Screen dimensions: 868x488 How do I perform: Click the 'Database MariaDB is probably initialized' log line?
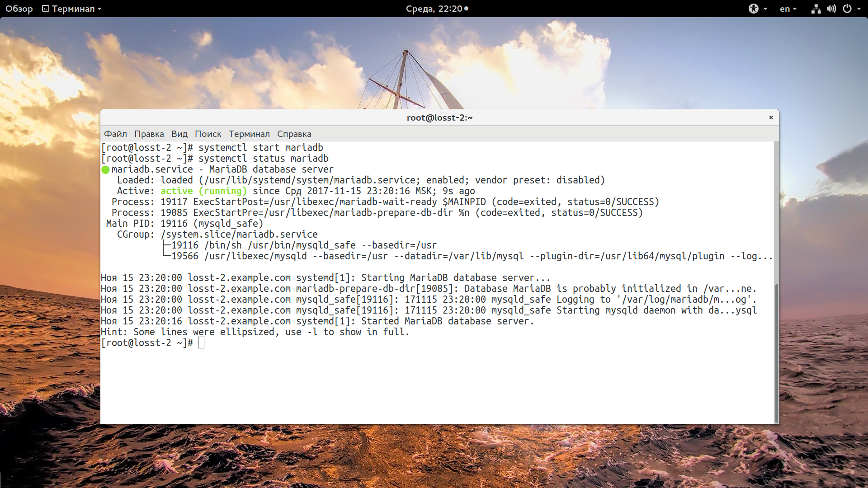pyautogui.click(x=429, y=289)
